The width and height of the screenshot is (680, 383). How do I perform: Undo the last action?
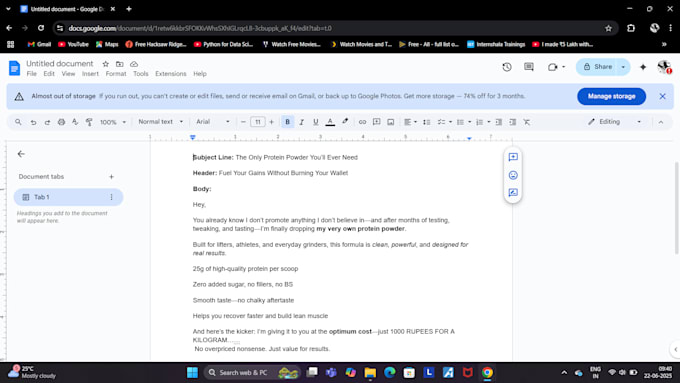[33, 122]
